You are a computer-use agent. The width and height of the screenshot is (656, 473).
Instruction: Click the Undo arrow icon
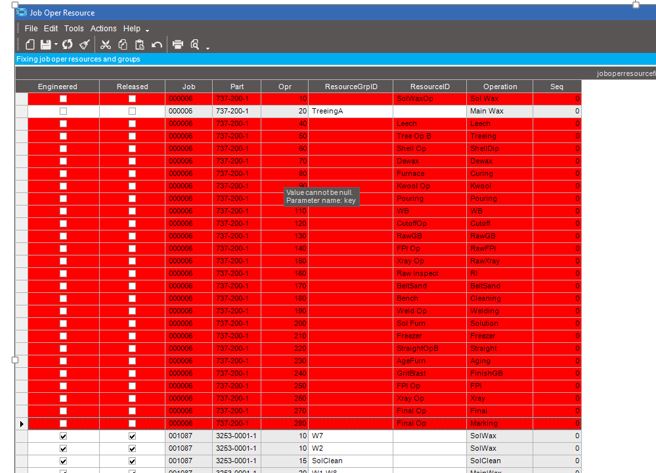click(157, 44)
